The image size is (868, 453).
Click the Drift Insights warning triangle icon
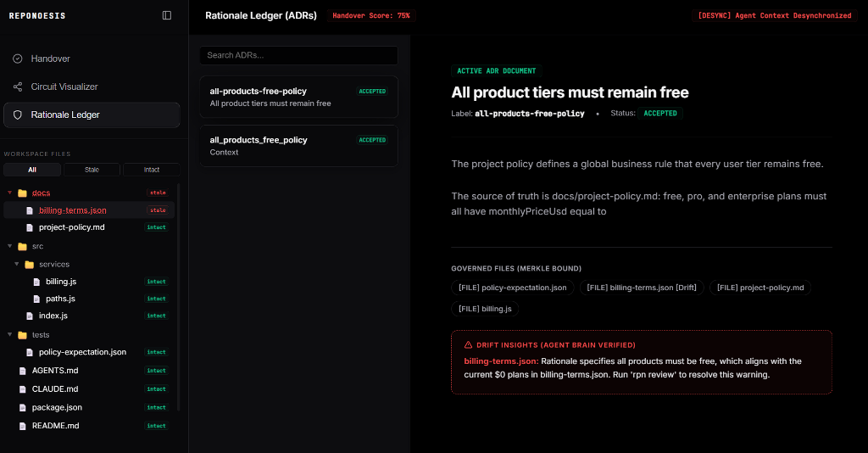click(468, 345)
